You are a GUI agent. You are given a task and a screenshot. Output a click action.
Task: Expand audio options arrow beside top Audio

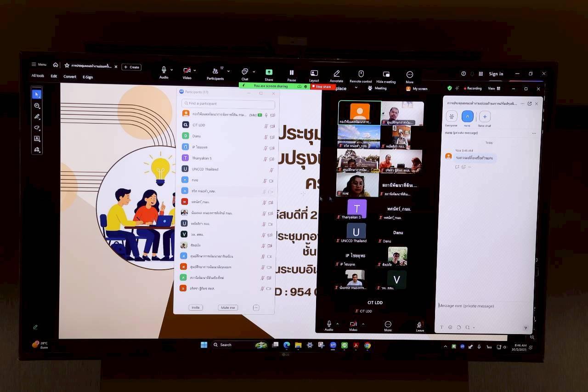point(172,70)
